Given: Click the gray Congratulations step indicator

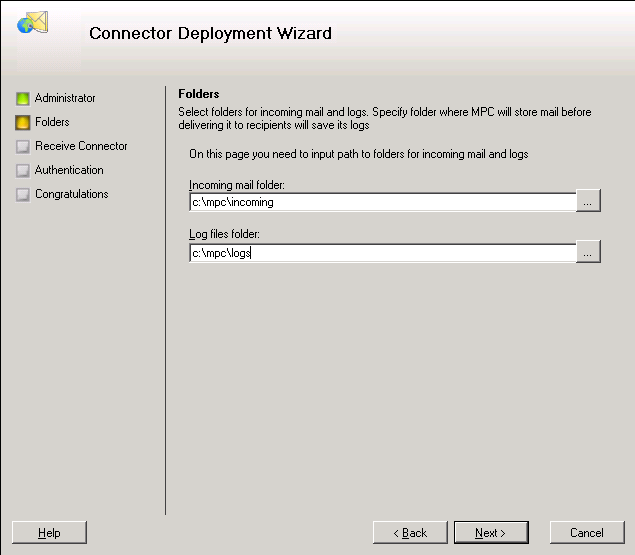Looking at the screenshot, I should click(x=23, y=194).
